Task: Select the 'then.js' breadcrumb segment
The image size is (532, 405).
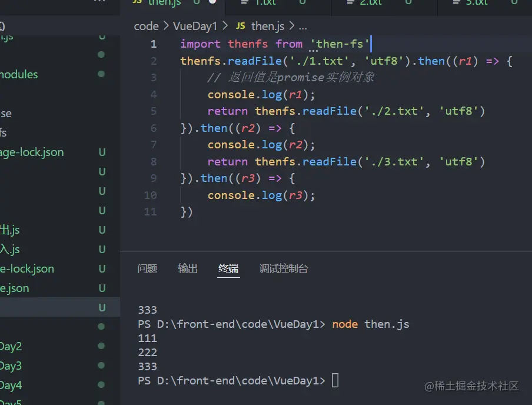Action: click(268, 26)
